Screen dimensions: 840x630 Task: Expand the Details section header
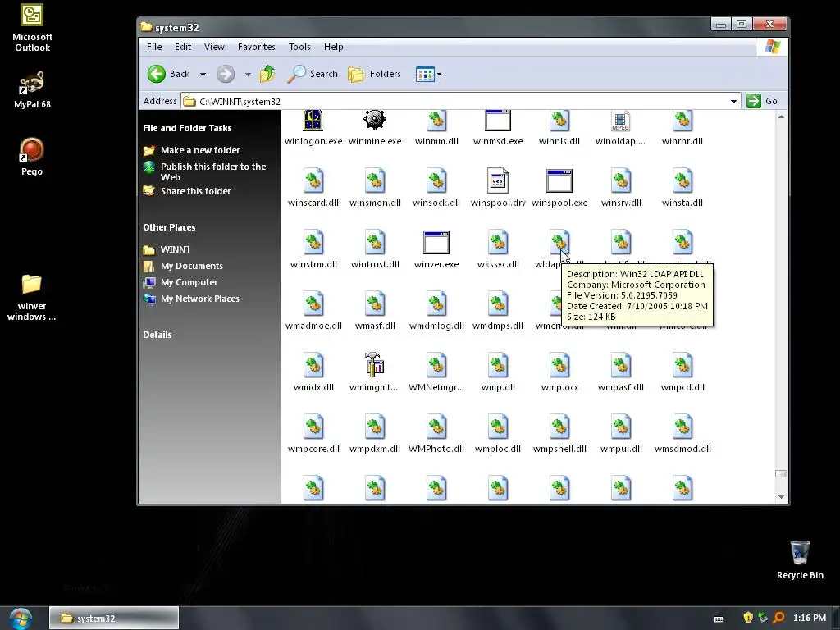[x=157, y=335]
